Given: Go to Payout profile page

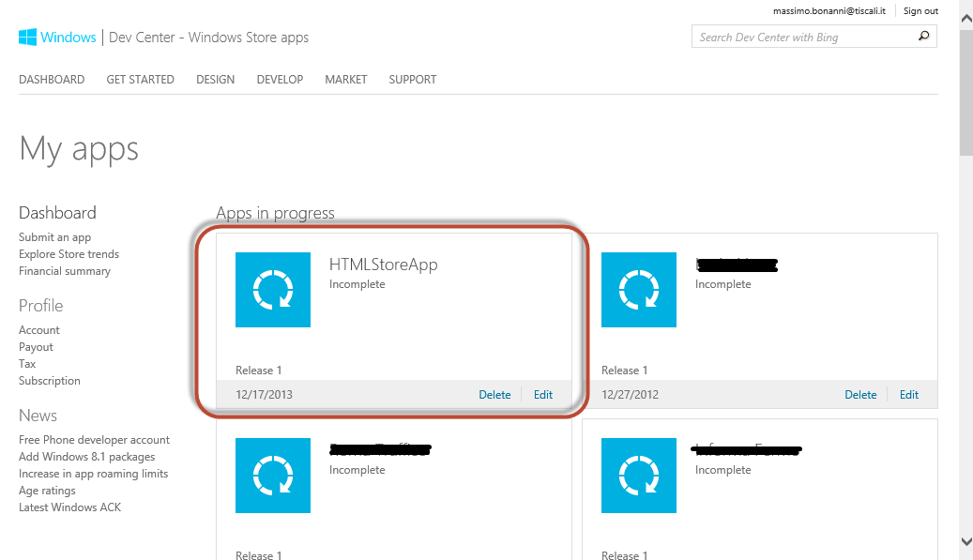Looking at the screenshot, I should 36,347.
